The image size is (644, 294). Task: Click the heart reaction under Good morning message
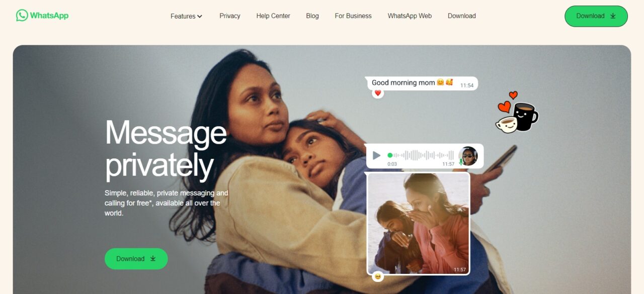[x=378, y=93]
